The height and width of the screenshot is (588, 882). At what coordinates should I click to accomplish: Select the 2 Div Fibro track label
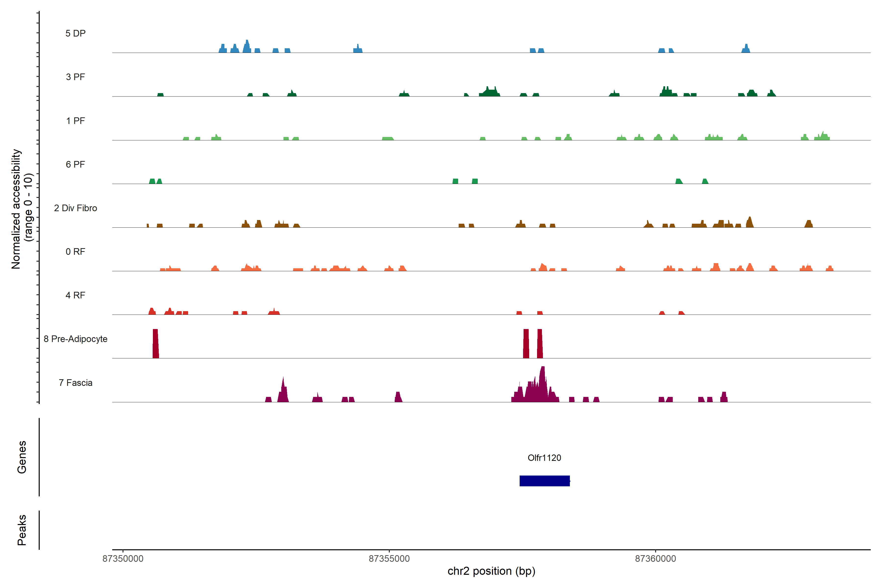(x=75, y=208)
